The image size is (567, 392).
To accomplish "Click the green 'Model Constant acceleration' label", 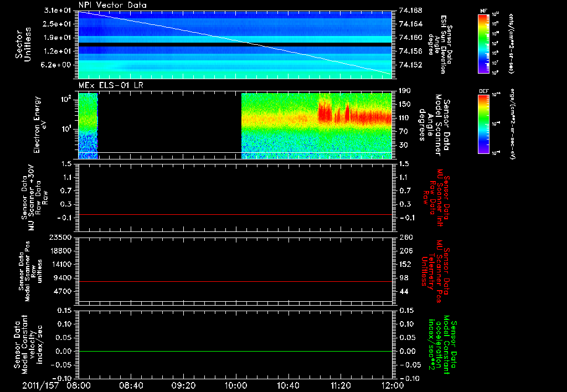I will [442, 345].
